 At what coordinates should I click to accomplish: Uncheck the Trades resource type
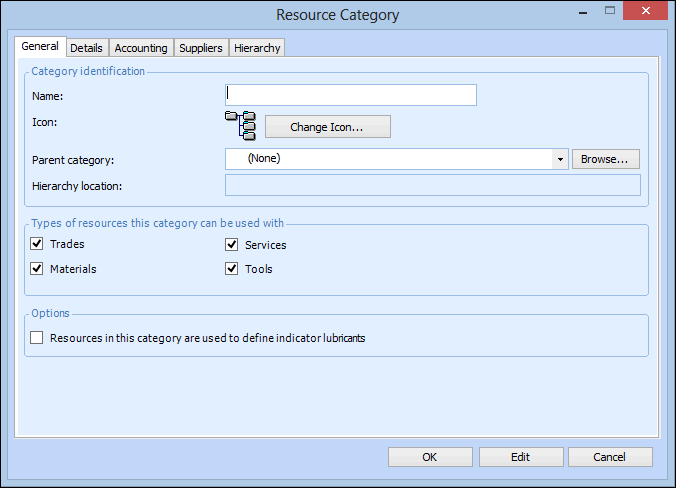(x=37, y=245)
